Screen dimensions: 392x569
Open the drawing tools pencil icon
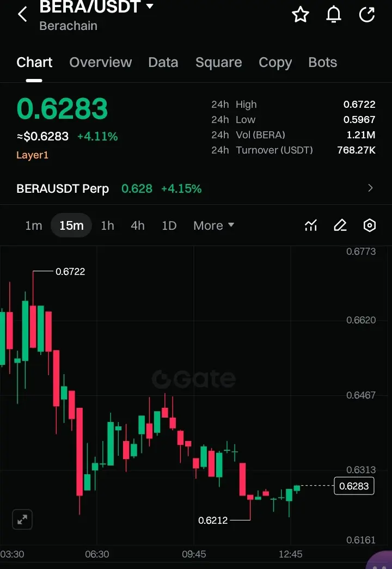(340, 225)
